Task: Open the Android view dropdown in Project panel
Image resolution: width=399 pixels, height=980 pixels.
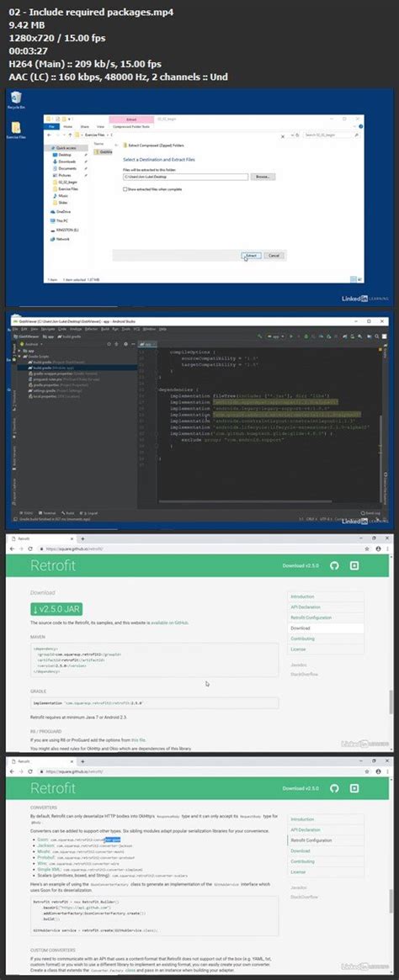Action: click(x=31, y=344)
